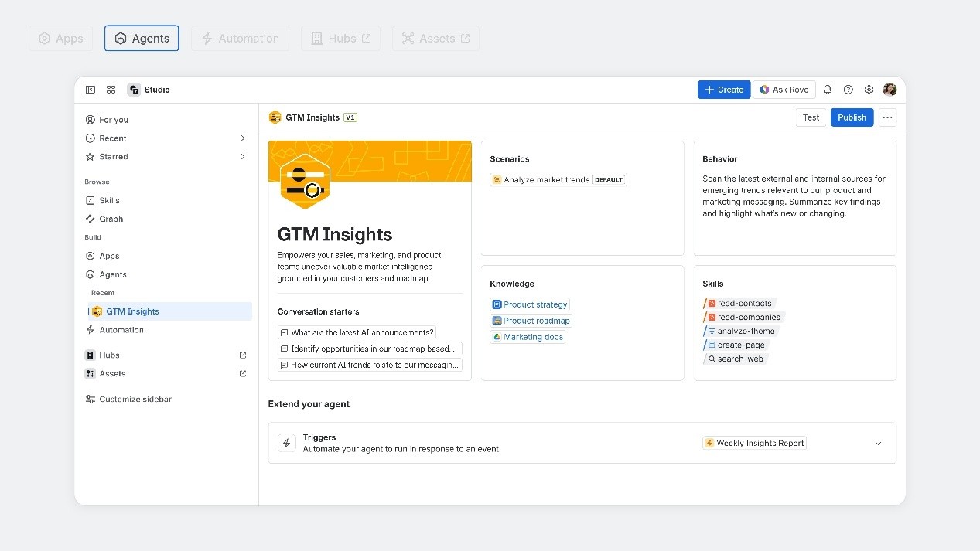Expand Starred in the sidebar

[243, 157]
